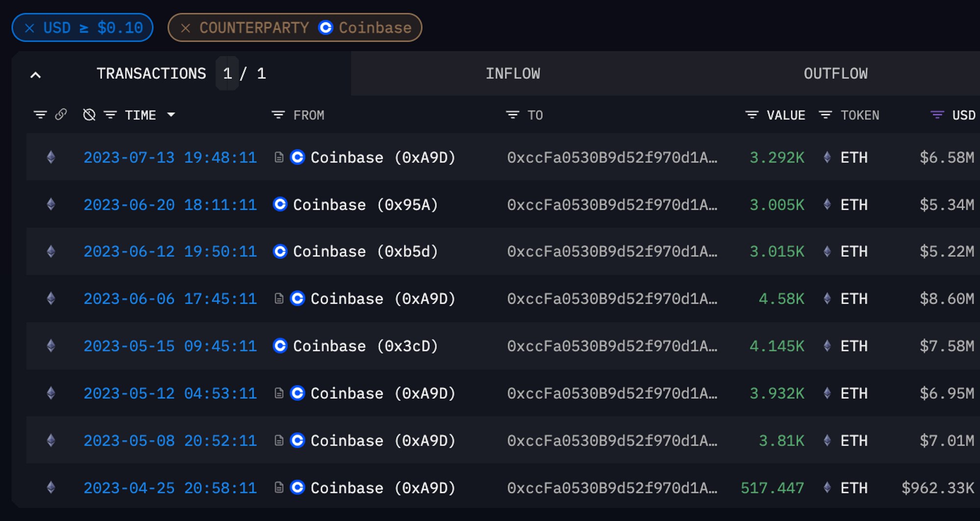Image resolution: width=980 pixels, height=521 pixels.
Task: Open transaction dated 2023-05-12 04:53:11
Action: pyautogui.click(x=170, y=393)
